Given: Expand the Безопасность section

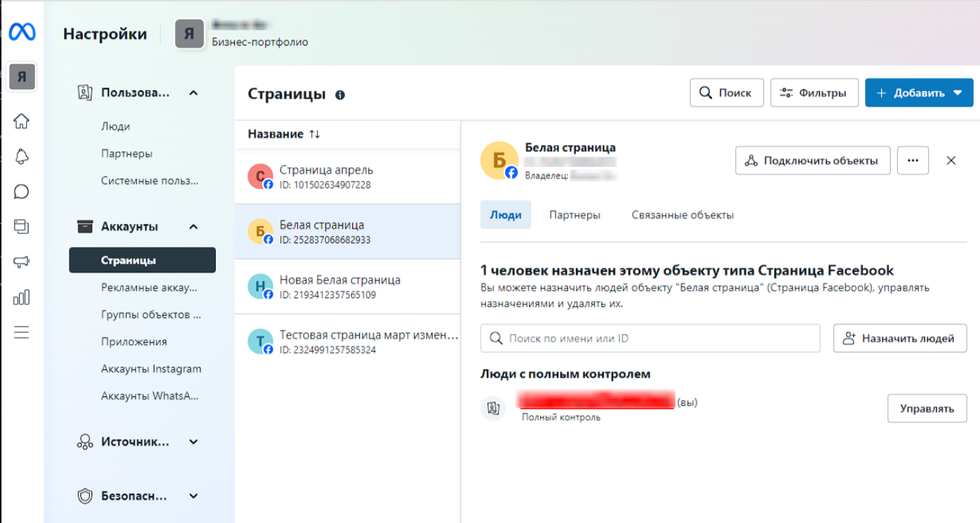Looking at the screenshot, I should (193, 496).
